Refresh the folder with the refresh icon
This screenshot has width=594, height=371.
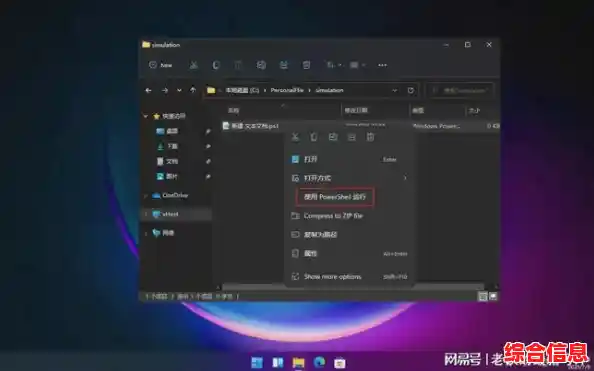[411, 91]
